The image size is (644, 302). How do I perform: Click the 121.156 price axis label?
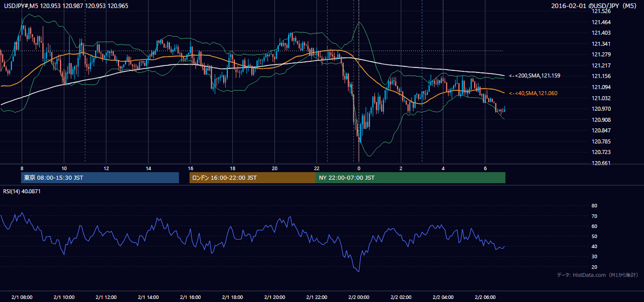[601, 76]
